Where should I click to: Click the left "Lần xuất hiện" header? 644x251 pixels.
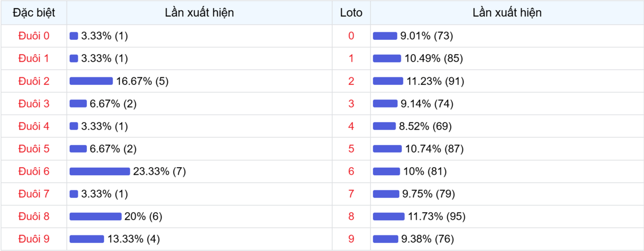pos(199,13)
